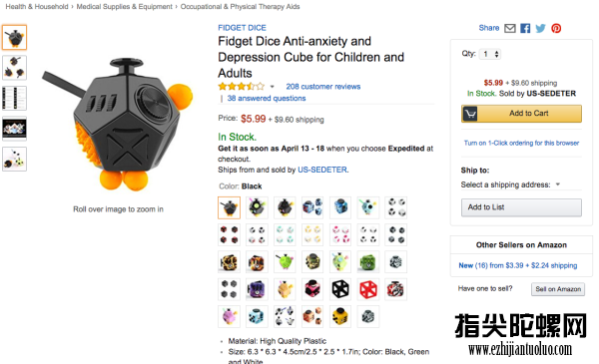The image size is (599, 364).
Task: Select the red wireframe cube color swatch
Action: (367, 289)
